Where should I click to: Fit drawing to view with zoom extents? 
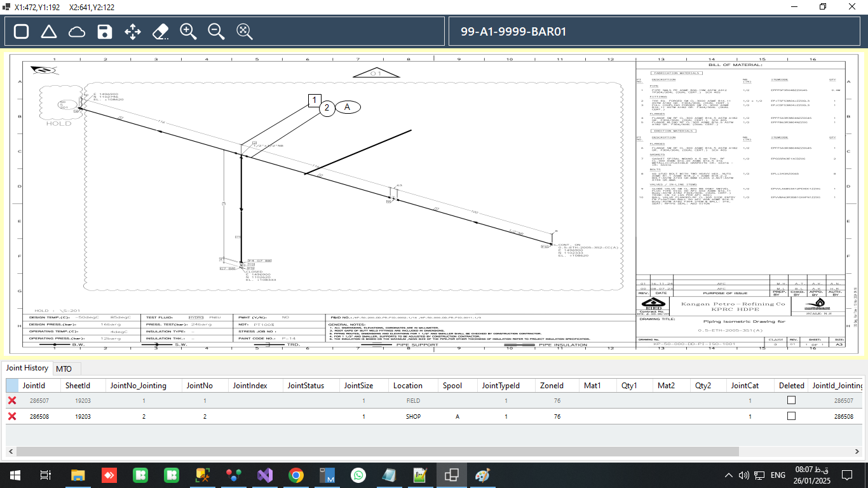(x=245, y=31)
